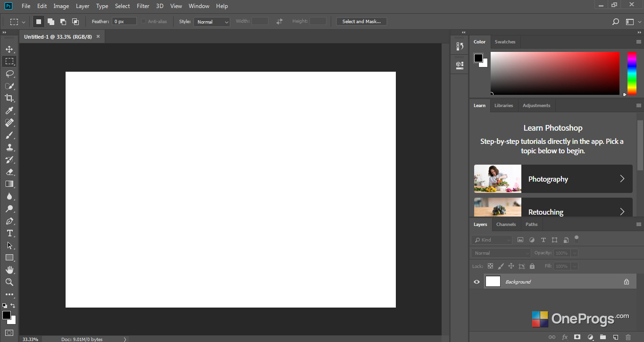Click the hue spectrum slider strip

tap(632, 73)
